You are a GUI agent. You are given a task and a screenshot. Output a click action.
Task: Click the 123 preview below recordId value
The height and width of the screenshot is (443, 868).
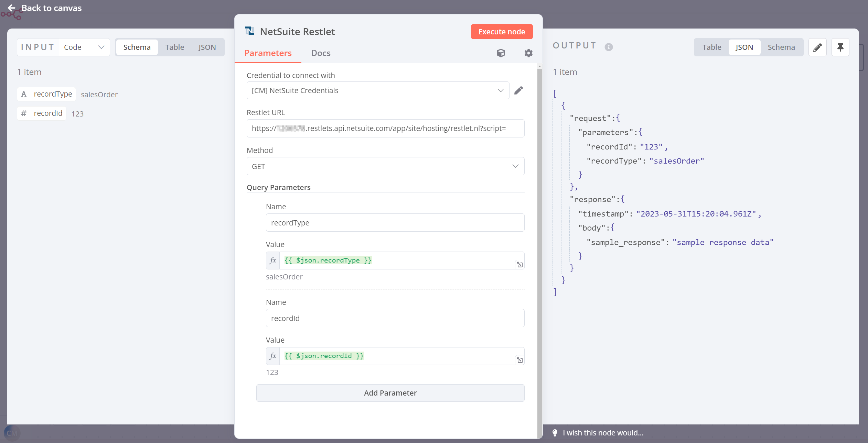272,373
